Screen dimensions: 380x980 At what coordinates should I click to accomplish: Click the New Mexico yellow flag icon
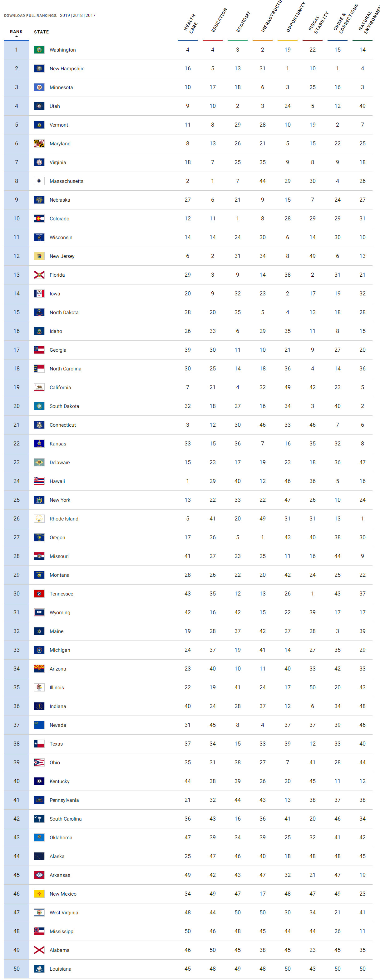point(39,894)
